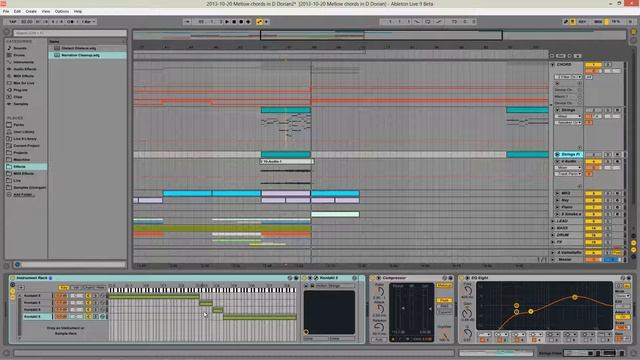This screenshot has height=360, width=640.
Task: Select the Vel tab in Instrument Rack
Action: click(76, 288)
